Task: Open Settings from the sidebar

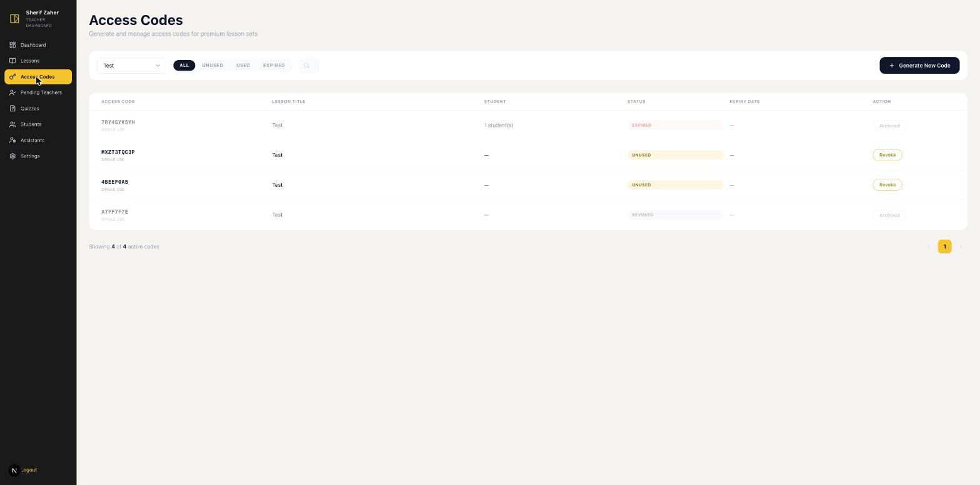Action: click(38, 156)
